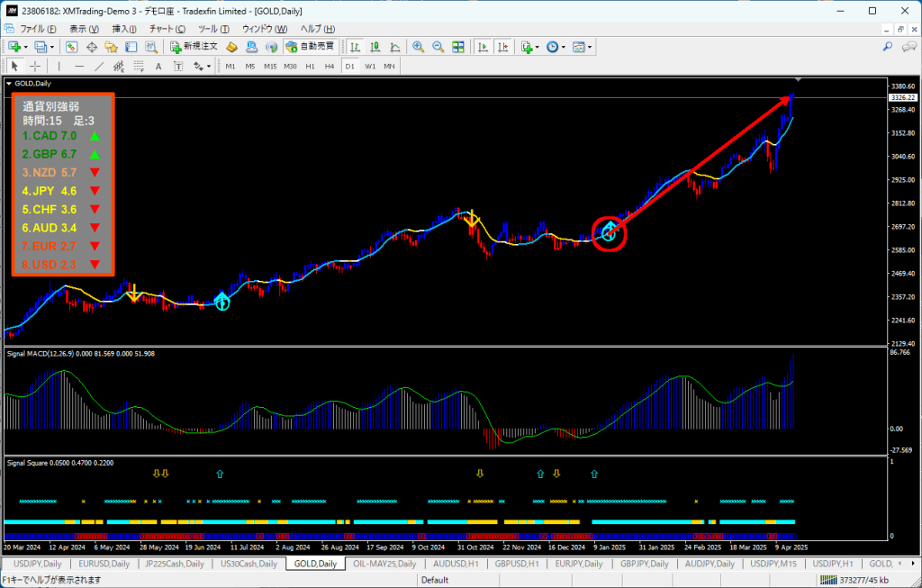Open the ファイル(F) menu

coord(38,28)
